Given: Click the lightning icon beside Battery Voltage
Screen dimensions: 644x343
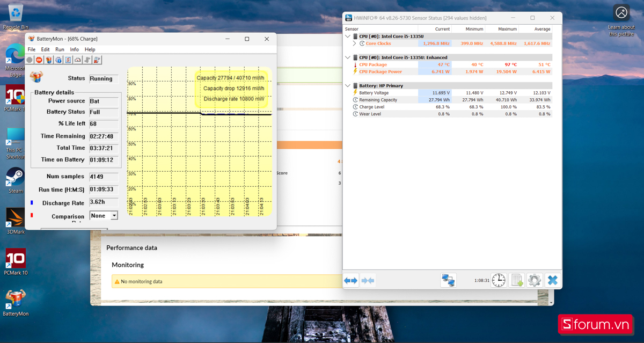Looking at the screenshot, I should 355,93.
